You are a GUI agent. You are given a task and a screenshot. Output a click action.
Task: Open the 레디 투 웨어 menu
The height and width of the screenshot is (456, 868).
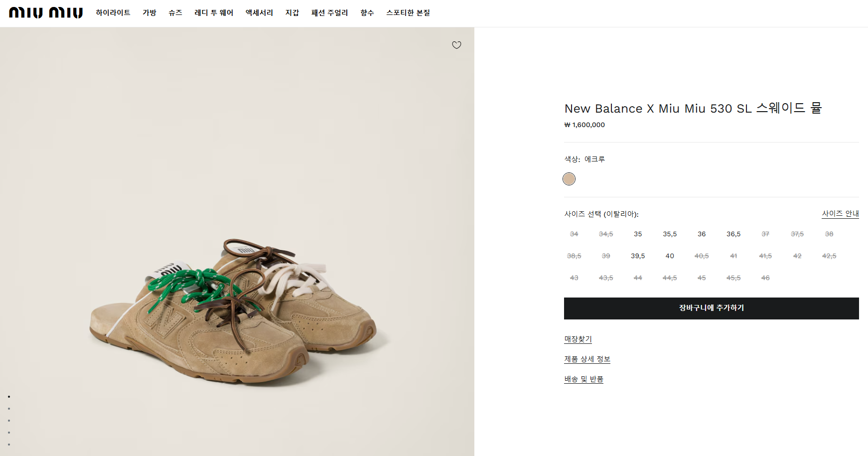tap(214, 12)
